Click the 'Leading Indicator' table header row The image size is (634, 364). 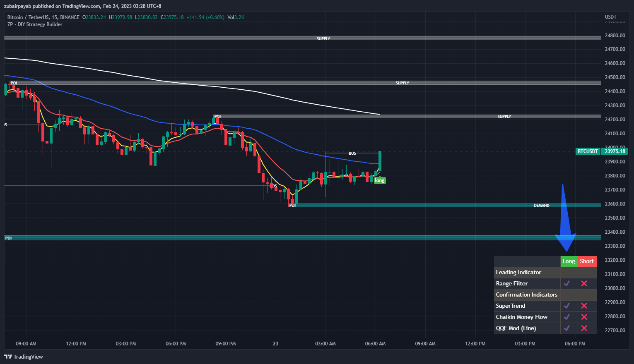[545, 272]
